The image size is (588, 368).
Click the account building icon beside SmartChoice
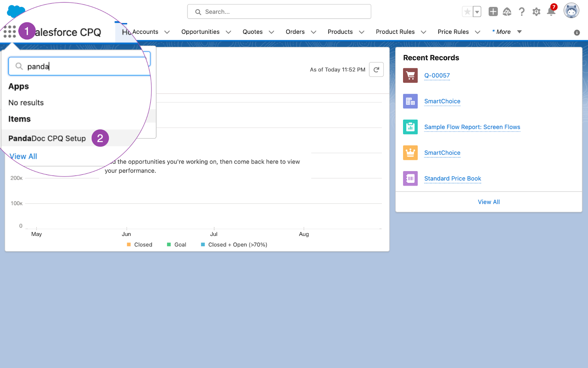pyautogui.click(x=410, y=101)
